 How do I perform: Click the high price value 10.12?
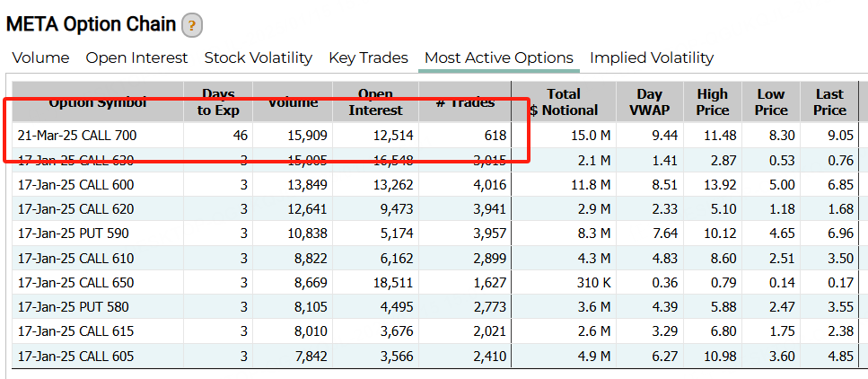pyautogui.click(x=718, y=234)
